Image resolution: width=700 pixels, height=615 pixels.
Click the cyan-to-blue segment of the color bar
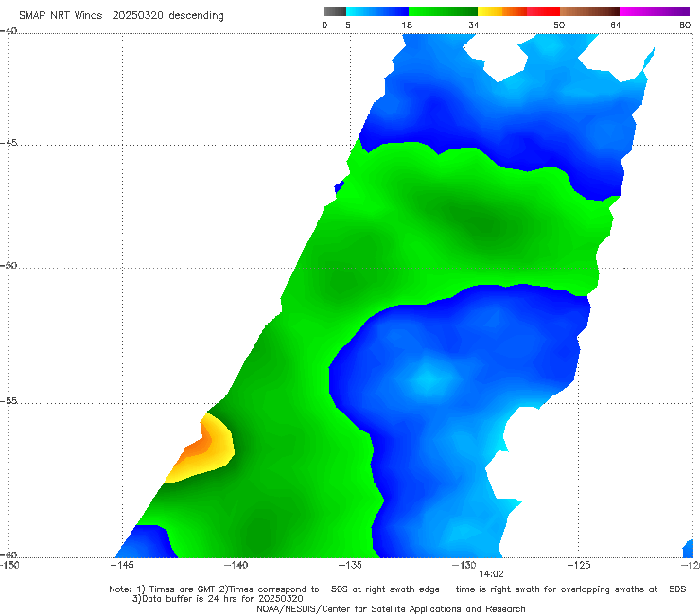(377, 11)
